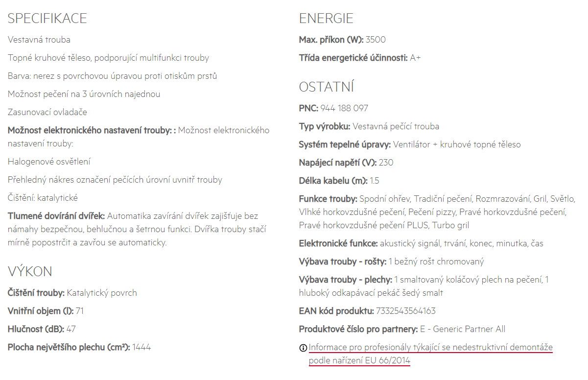Click the 'Vnitřní objem (l)' label
Viewport: 588px width, 380px height.
(x=41, y=311)
